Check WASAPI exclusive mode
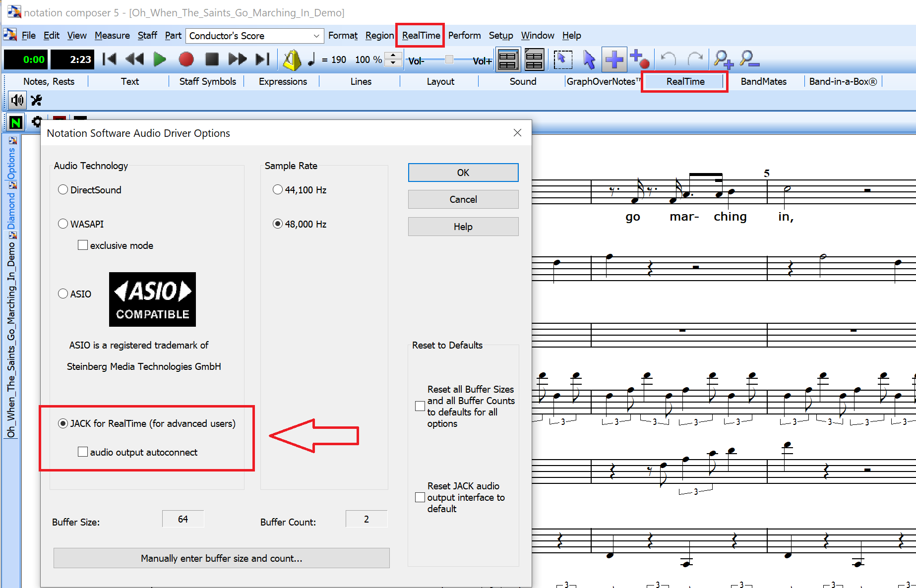 83,245
